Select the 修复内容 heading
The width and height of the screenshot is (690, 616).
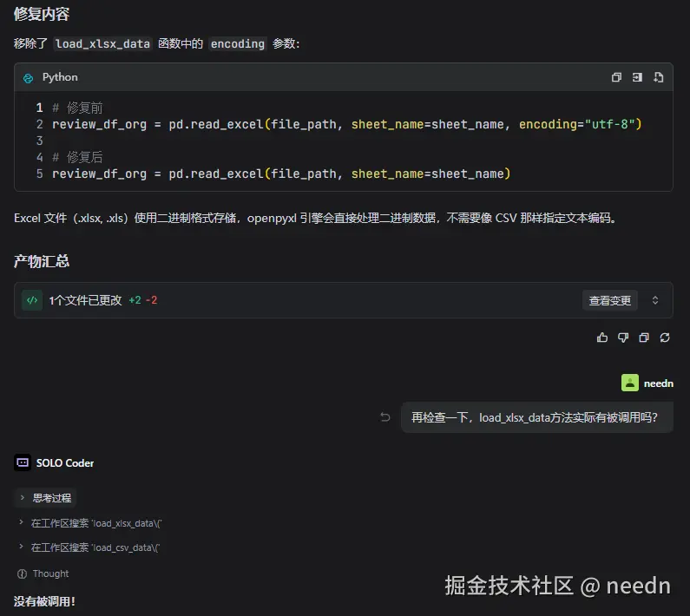[x=42, y=14]
